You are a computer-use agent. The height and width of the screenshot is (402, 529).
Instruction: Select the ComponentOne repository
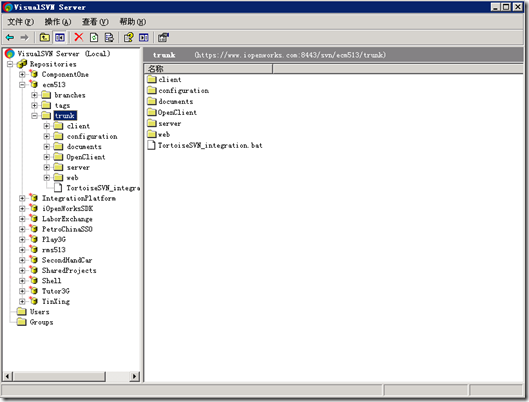pos(65,75)
